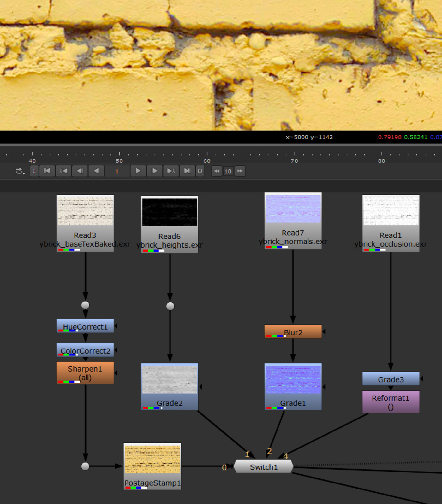
Task: Select the Grade1 node
Action: point(293,387)
